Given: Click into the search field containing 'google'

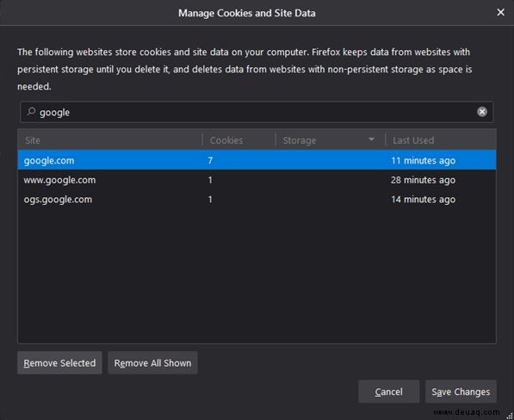Looking at the screenshot, I should [257, 112].
